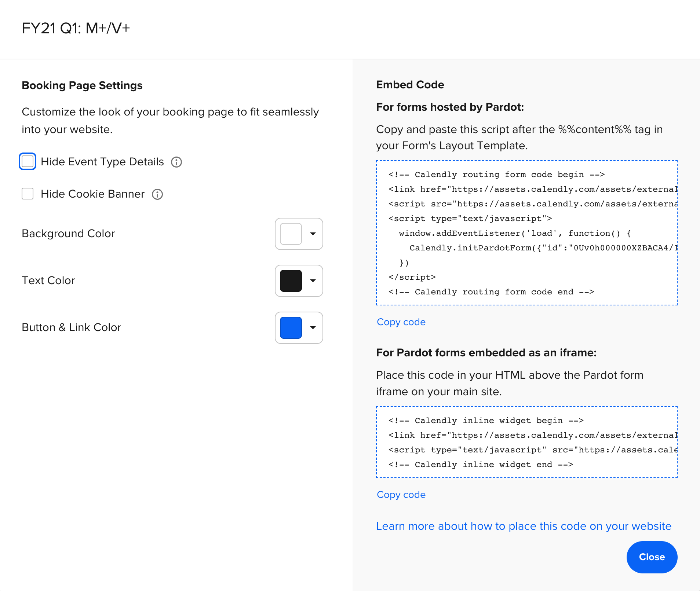Click the Text Color label
700x591 pixels.
[48, 280]
